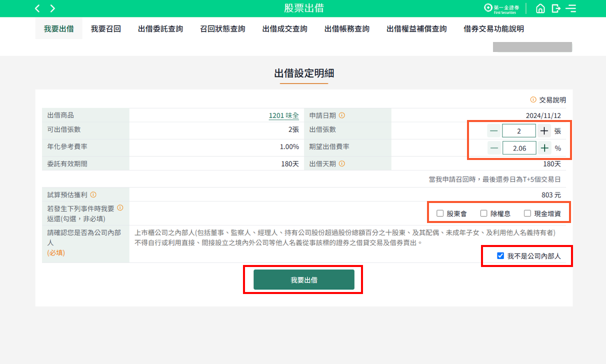Open the 出借成交查詢 tab

click(x=284, y=29)
